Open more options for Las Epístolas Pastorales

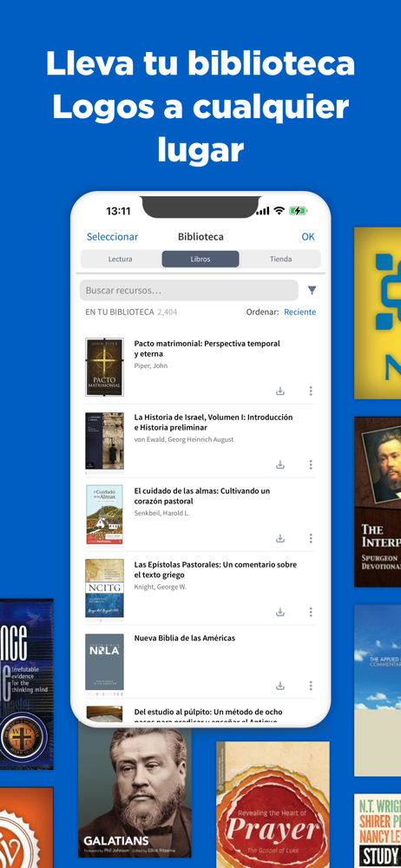311,612
